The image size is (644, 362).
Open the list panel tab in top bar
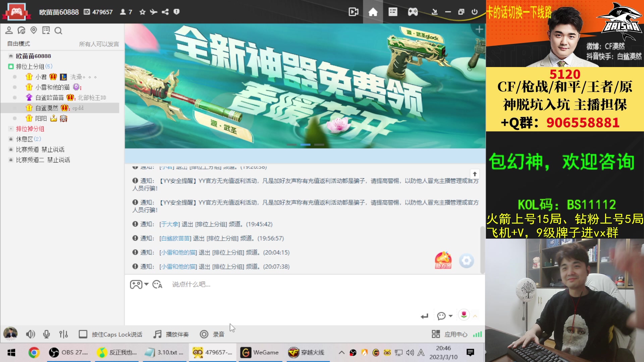pyautogui.click(x=393, y=12)
